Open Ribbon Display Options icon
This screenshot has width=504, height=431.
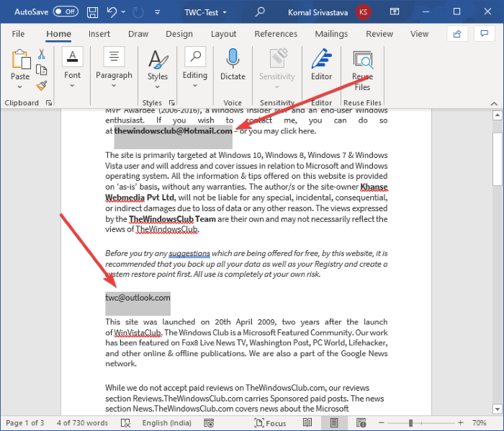pos(395,12)
